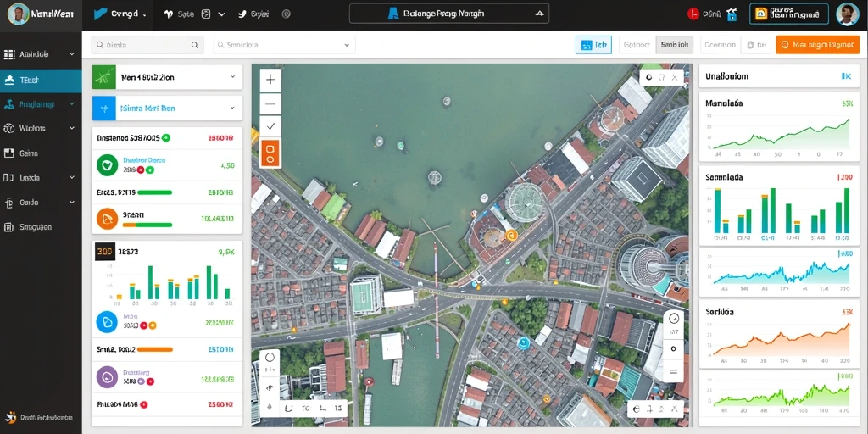Viewport: 868px width, 434px height.
Task: Close the small map overlay with X icon
Action: point(675,77)
